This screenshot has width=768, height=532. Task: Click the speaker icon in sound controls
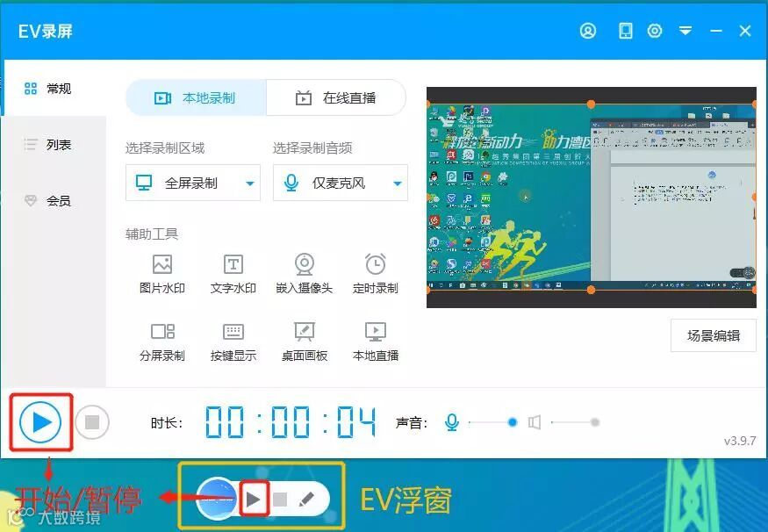click(x=535, y=421)
